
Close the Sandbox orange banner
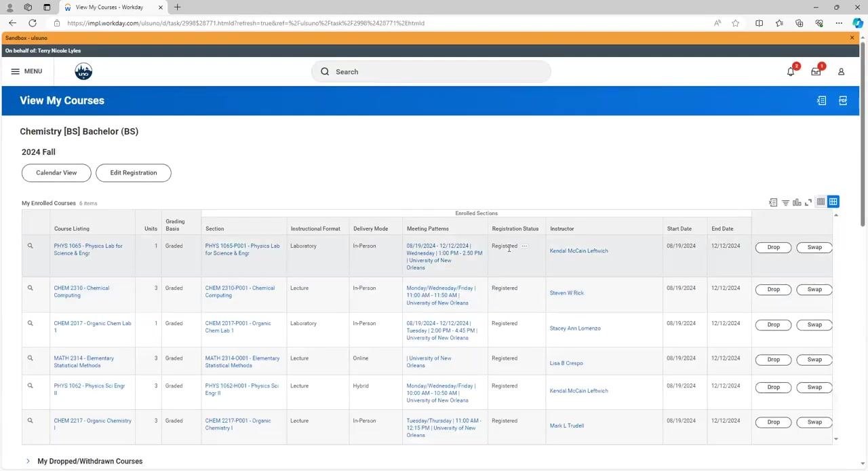(x=852, y=38)
